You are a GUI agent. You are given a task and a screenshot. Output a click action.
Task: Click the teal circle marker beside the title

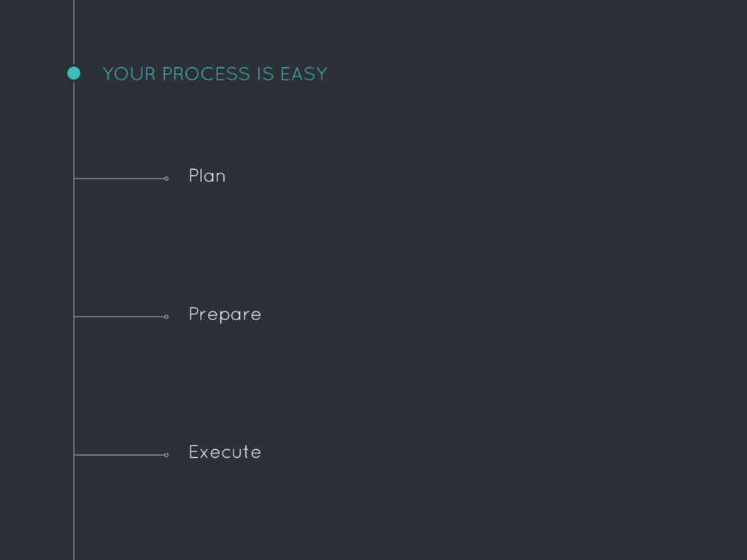[74, 74]
